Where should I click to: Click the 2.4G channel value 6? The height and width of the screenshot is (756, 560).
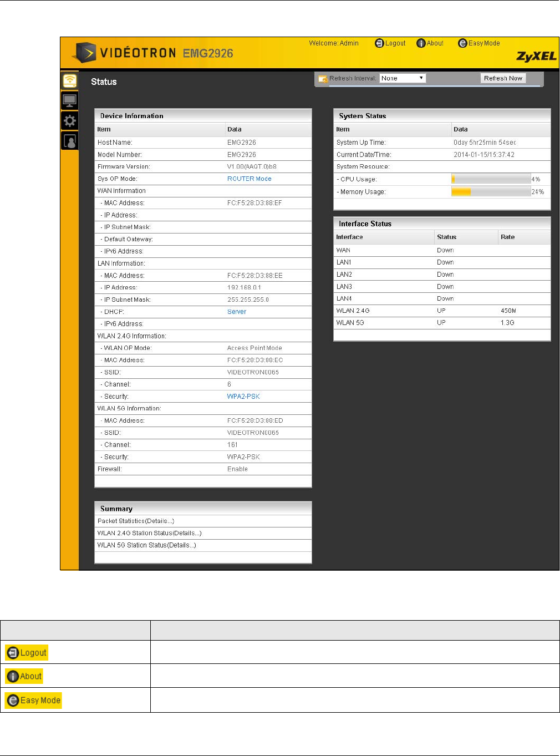tap(229, 384)
